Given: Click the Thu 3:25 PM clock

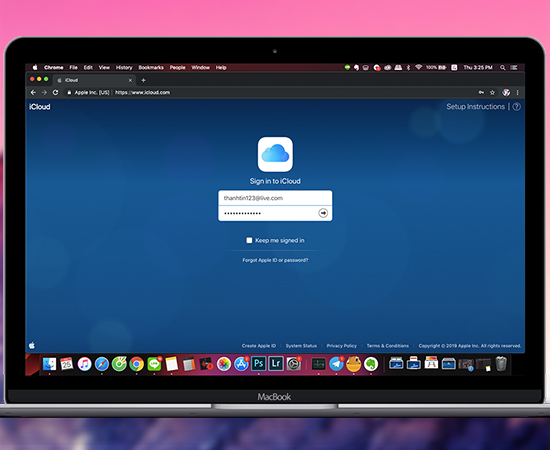Looking at the screenshot, I should click(478, 67).
